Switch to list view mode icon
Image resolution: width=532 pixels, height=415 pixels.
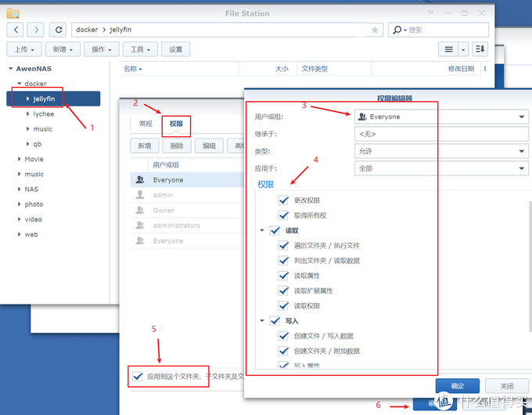[448, 49]
